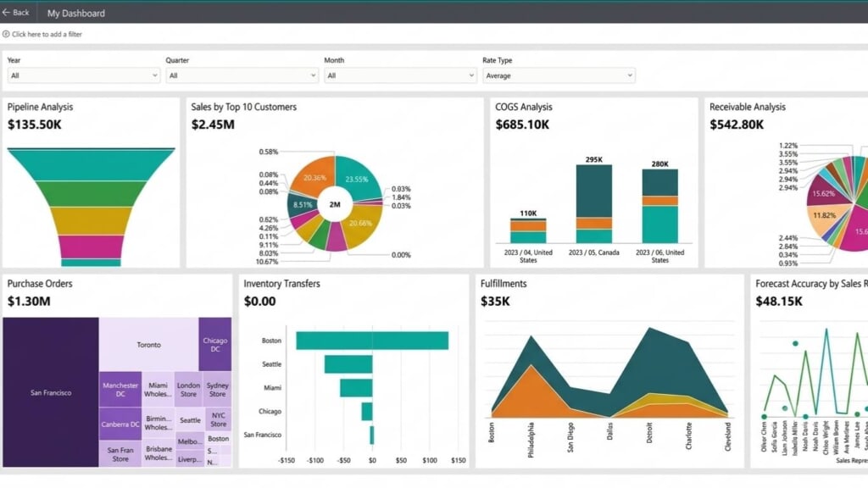Click the Sales by Top 10 Customers title
The height and width of the screenshot is (488, 868).
tap(243, 107)
